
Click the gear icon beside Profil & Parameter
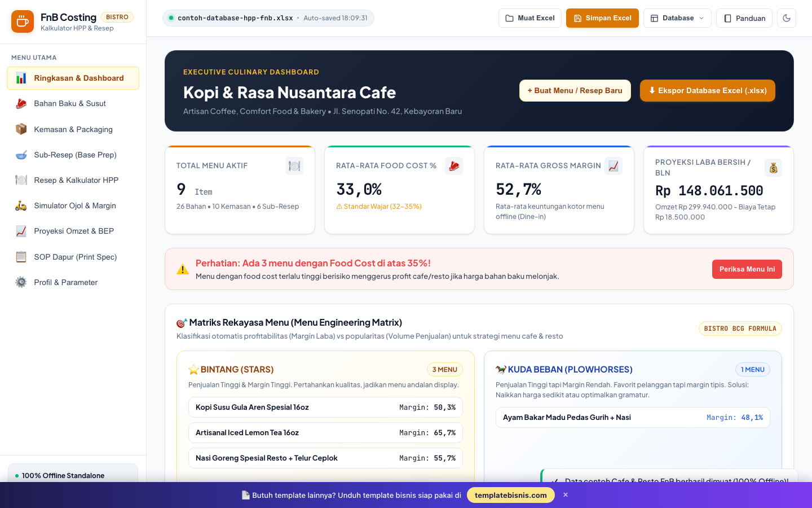[21, 282]
